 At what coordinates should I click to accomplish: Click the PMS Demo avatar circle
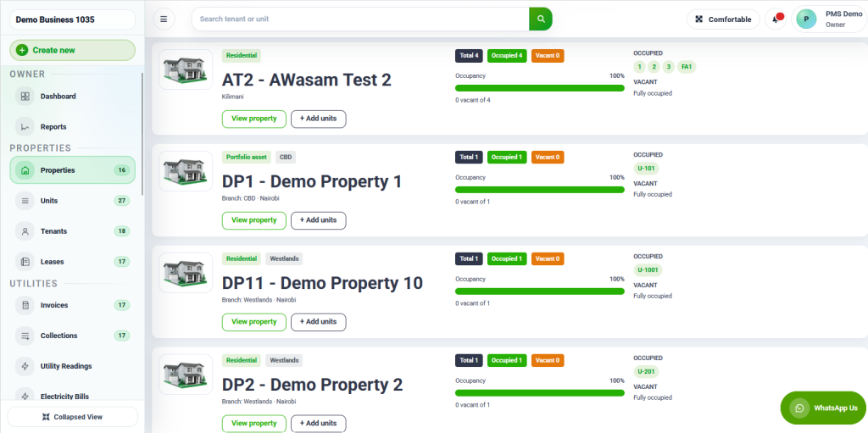pyautogui.click(x=806, y=19)
